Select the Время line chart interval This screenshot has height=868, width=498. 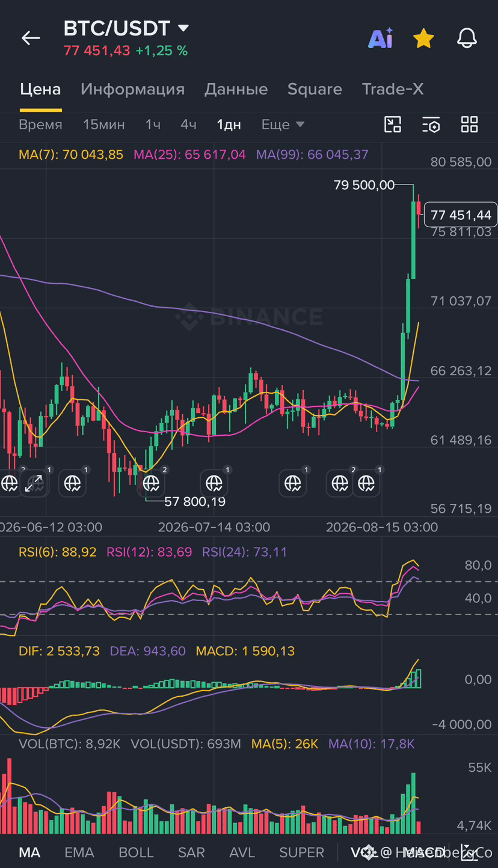coord(40,124)
